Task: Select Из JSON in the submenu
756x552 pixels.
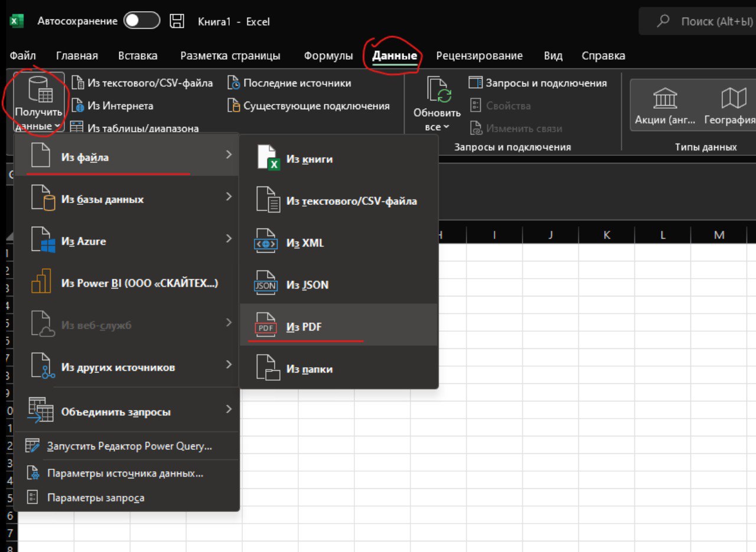Action: point(338,285)
